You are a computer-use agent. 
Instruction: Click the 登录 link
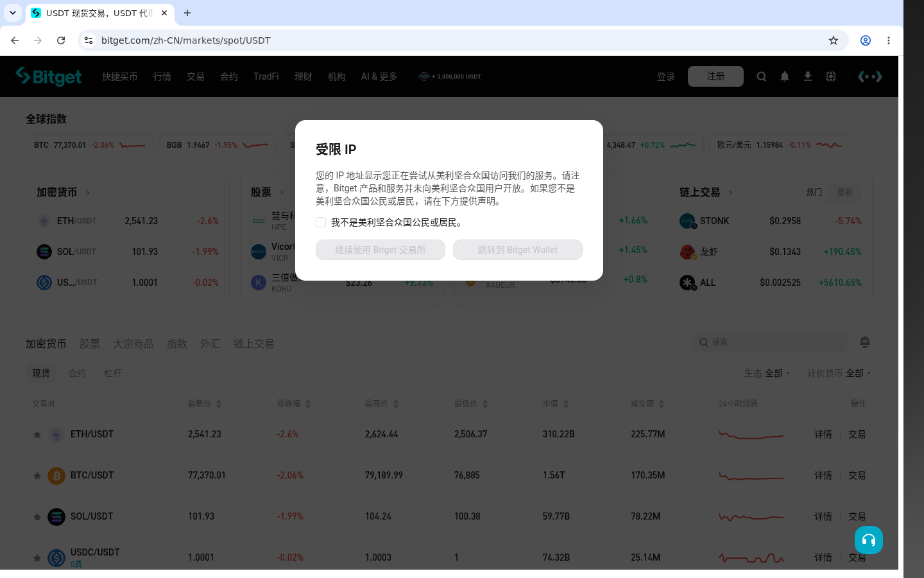click(666, 76)
